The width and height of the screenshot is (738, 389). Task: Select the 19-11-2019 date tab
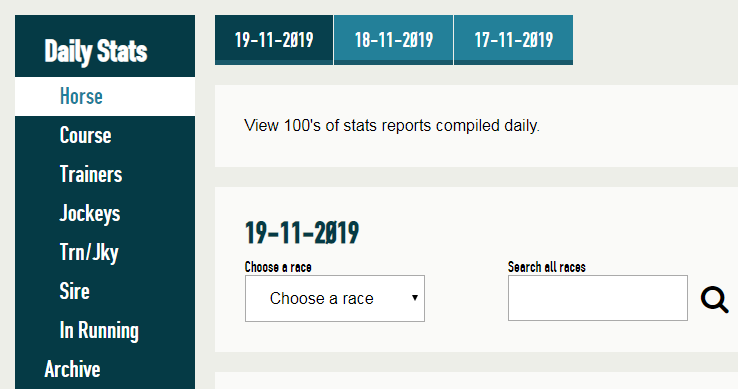pyautogui.click(x=274, y=40)
